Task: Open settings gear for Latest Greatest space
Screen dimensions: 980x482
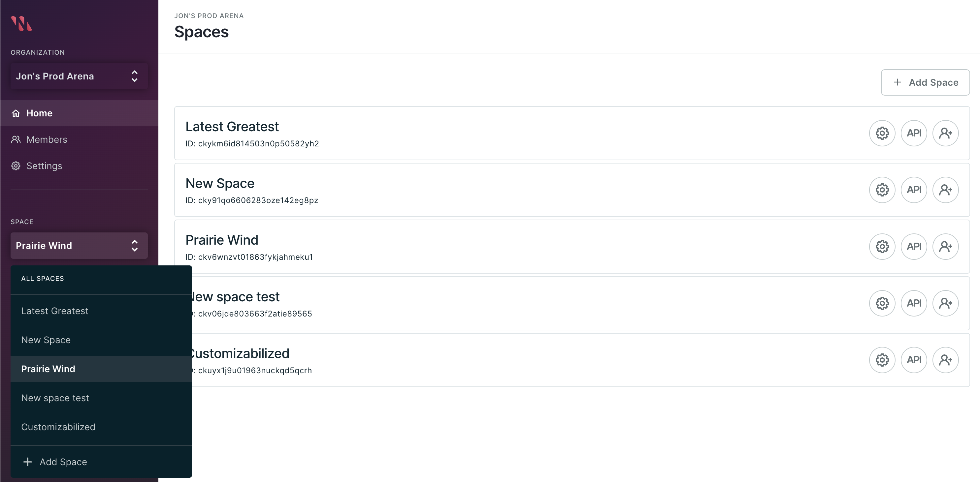Action: pos(882,133)
